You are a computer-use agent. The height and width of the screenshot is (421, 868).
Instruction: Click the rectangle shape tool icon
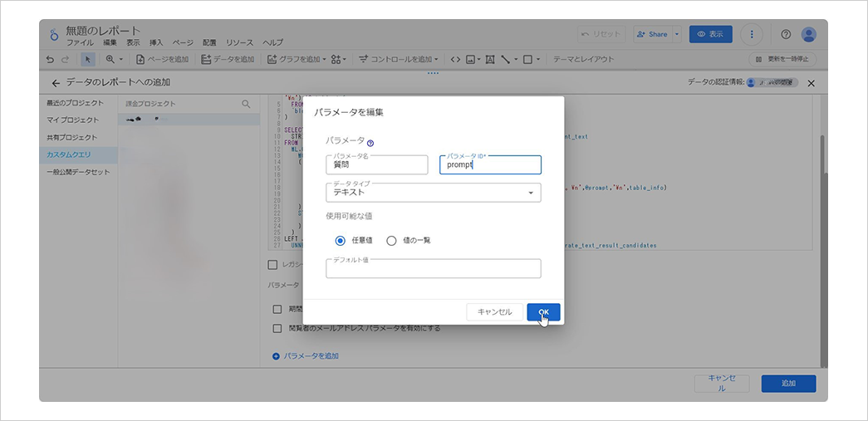[527, 59]
